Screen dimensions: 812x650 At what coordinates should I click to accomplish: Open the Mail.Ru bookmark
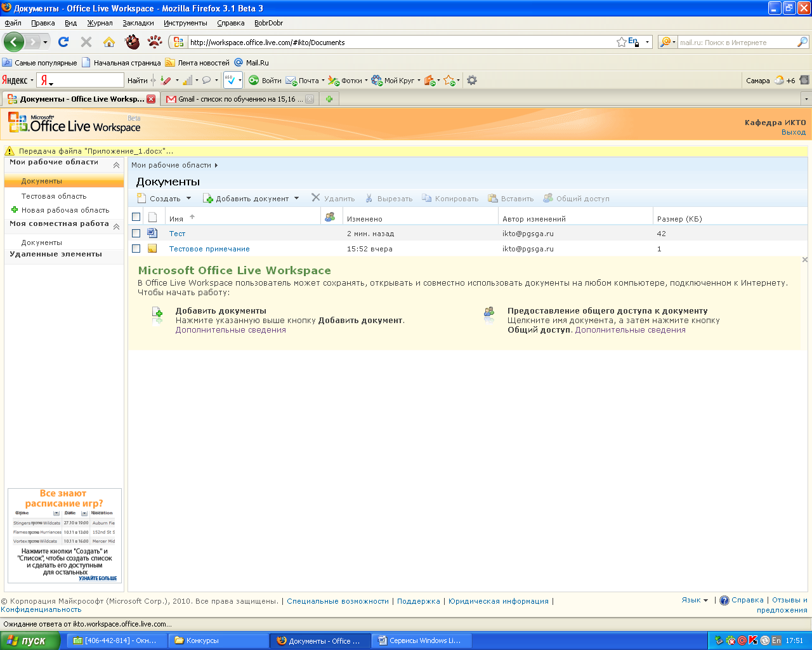click(252, 63)
